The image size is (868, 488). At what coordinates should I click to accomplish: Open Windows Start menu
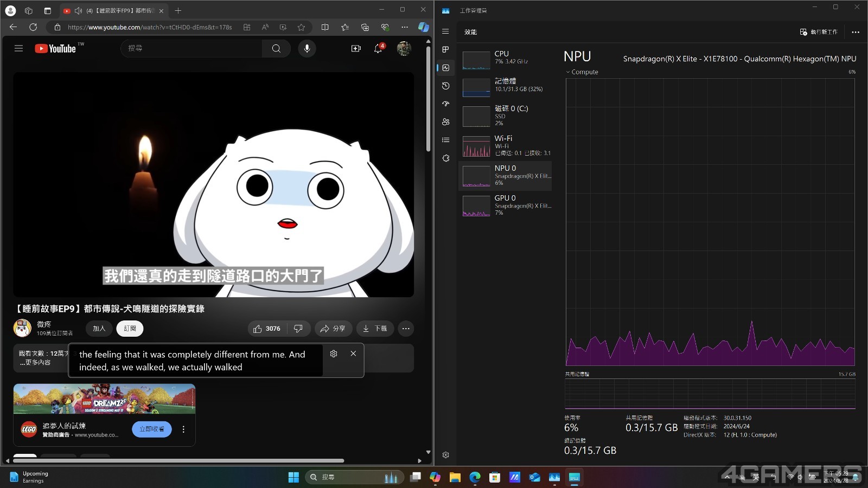click(x=293, y=477)
